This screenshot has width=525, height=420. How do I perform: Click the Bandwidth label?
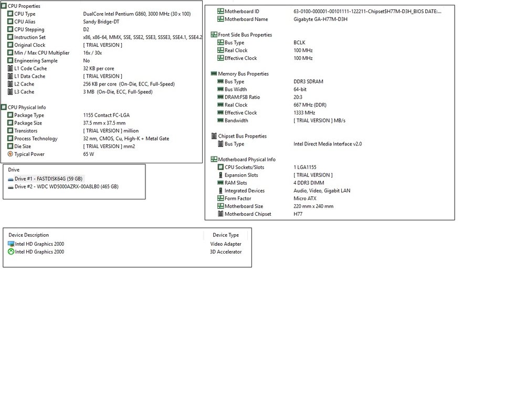click(x=236, y=121)
